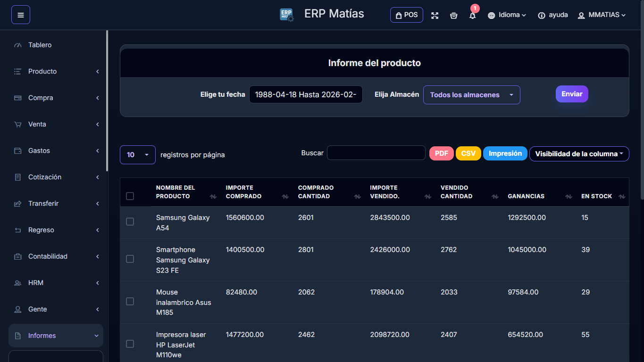
Task: Sort by En Stock column arrows
Action: pyautogui.click(x=621, y=196)
